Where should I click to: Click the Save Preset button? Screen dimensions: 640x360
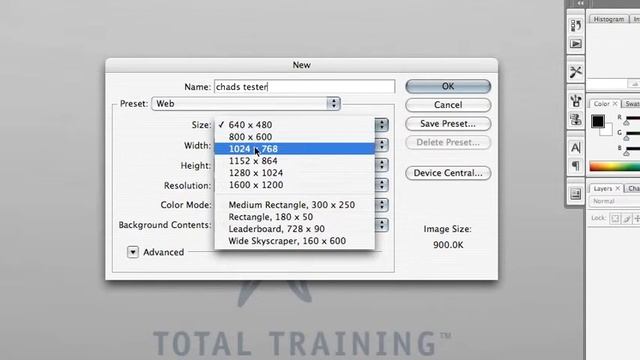pos(448,124)
